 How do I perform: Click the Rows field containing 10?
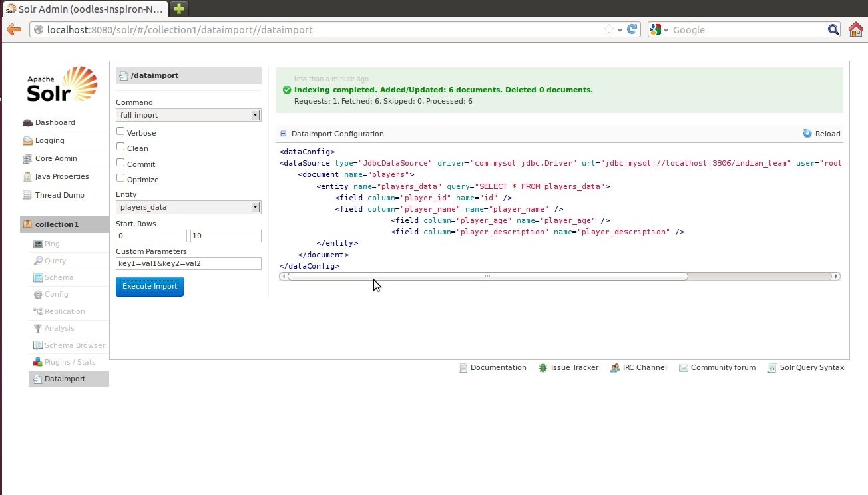pyautogui.click(x=226, y=236)
